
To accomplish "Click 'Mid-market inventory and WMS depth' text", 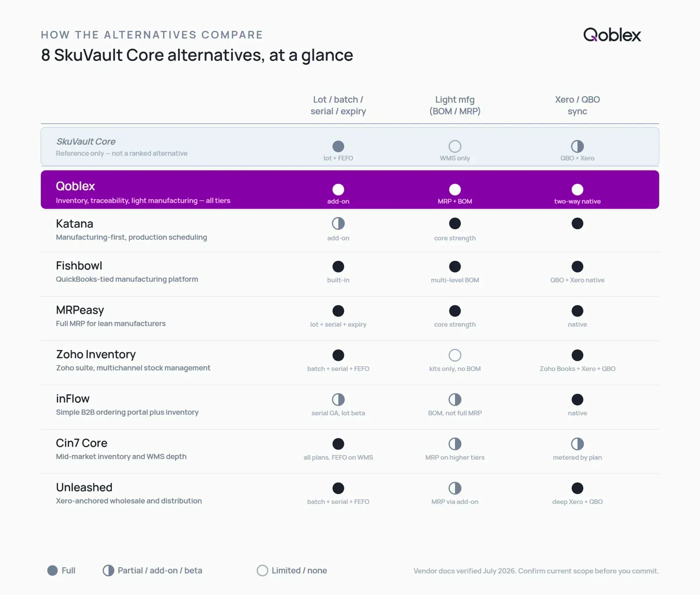I will [121, 456].
